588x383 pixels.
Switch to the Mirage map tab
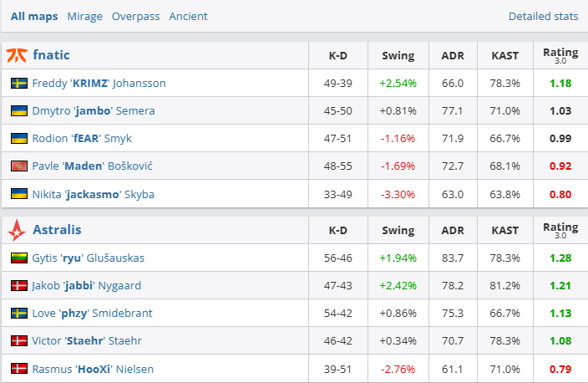pyautogui.click(x=84, y=16)
